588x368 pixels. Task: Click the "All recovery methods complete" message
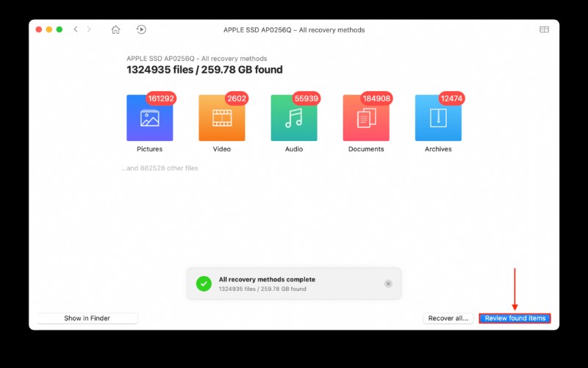tap(267, 280)
